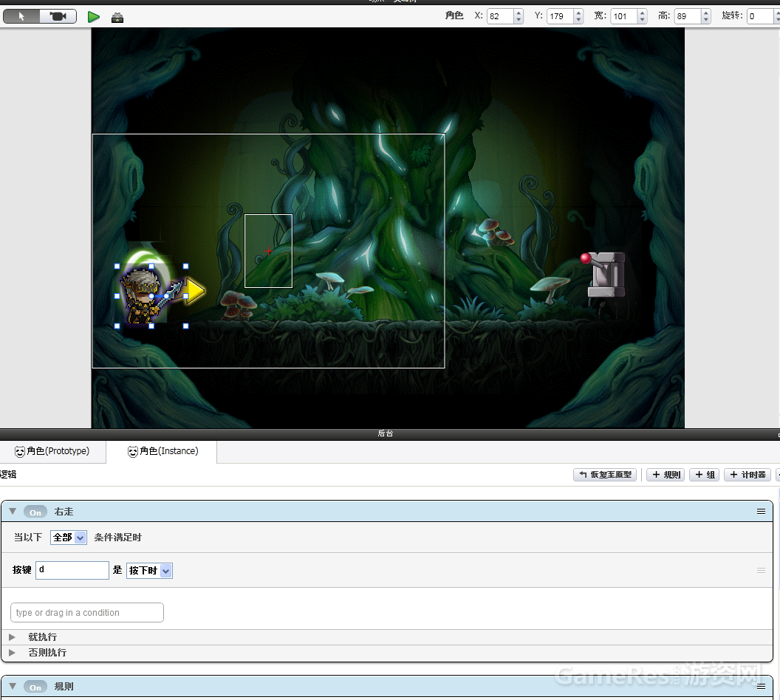The image size is (780, 700).
Task: Click the show initial state icon
Action: (117, 18)
